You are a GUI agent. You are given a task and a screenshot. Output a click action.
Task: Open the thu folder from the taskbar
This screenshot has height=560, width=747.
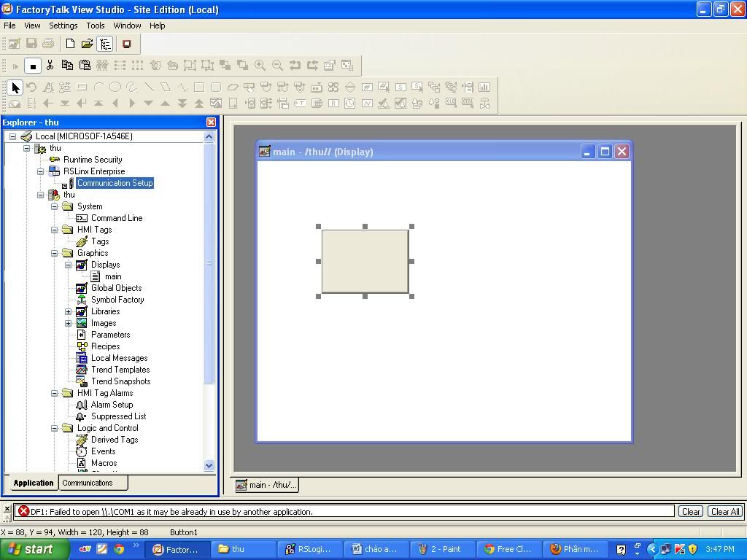pos(243,549)
